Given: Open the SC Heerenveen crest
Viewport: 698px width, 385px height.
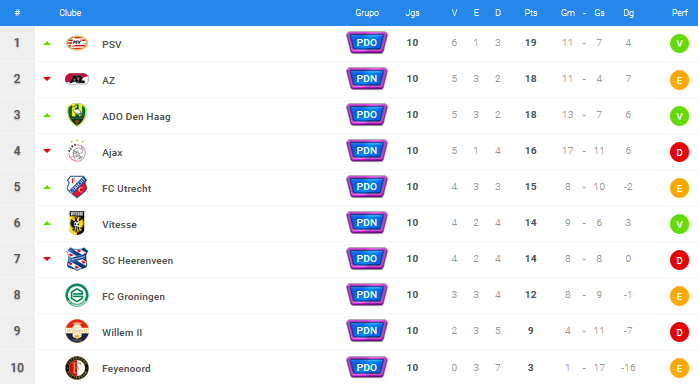Looking at the screenshot, I should pos(77,259).
